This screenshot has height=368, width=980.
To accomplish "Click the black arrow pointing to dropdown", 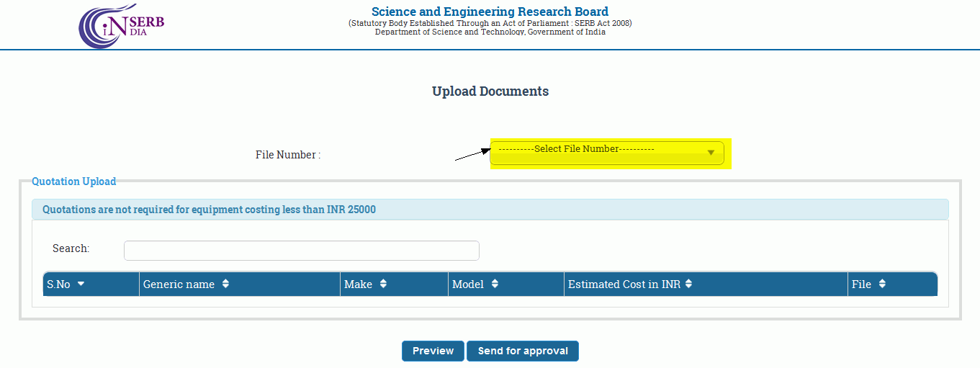I will 472,154.
